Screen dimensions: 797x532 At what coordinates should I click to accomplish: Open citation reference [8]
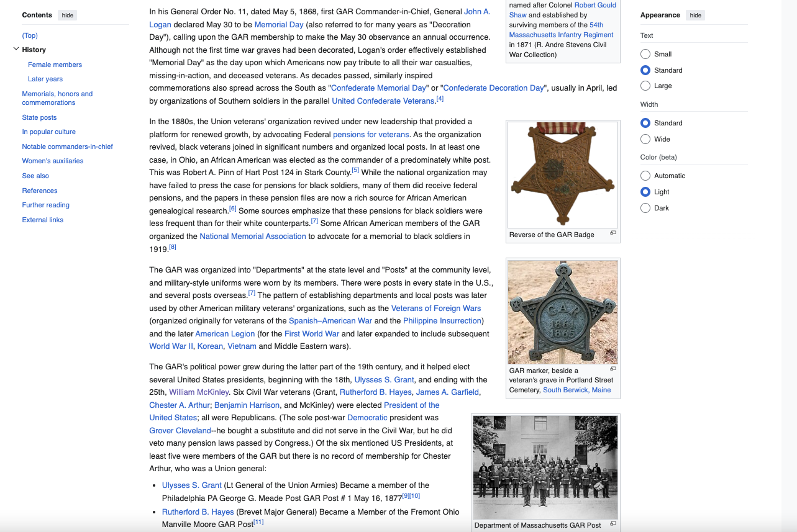[173, 246]
